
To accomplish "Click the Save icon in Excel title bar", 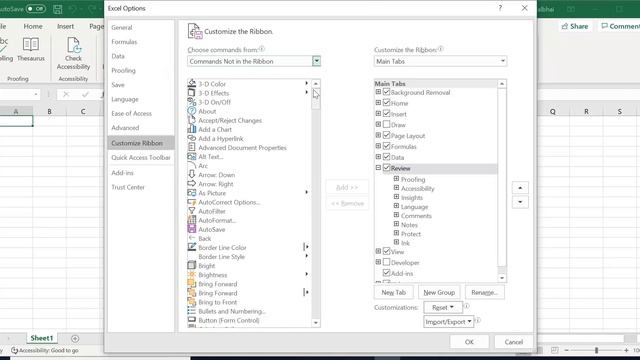I will (58, 9).
